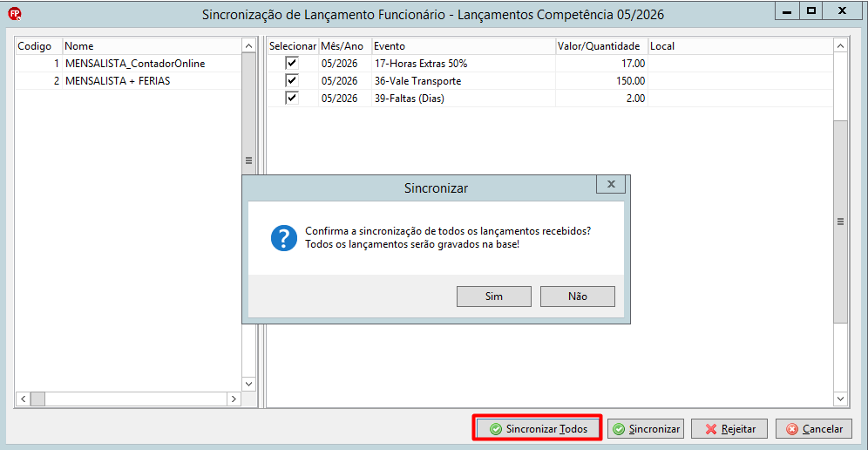The height and width of the screenshot is (450, 868).
Task: Click the red cancel icon on Cancelar
Action: [x=793, y=429]
